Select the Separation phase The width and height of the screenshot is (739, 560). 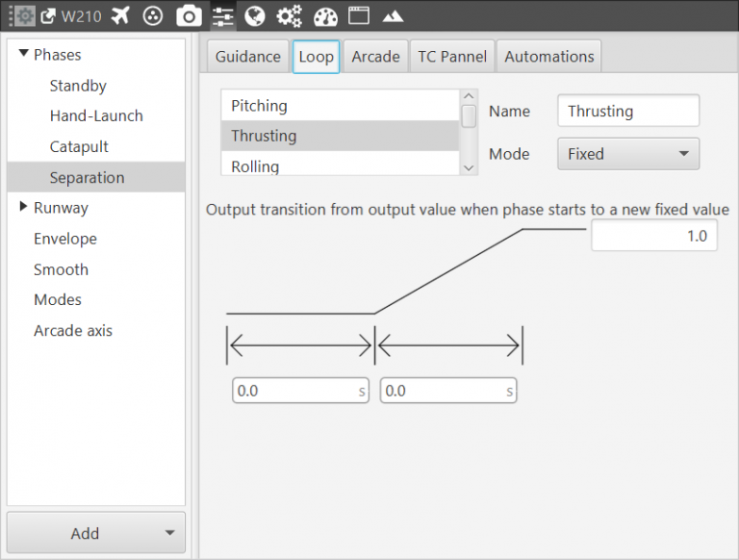click(96, 177)
